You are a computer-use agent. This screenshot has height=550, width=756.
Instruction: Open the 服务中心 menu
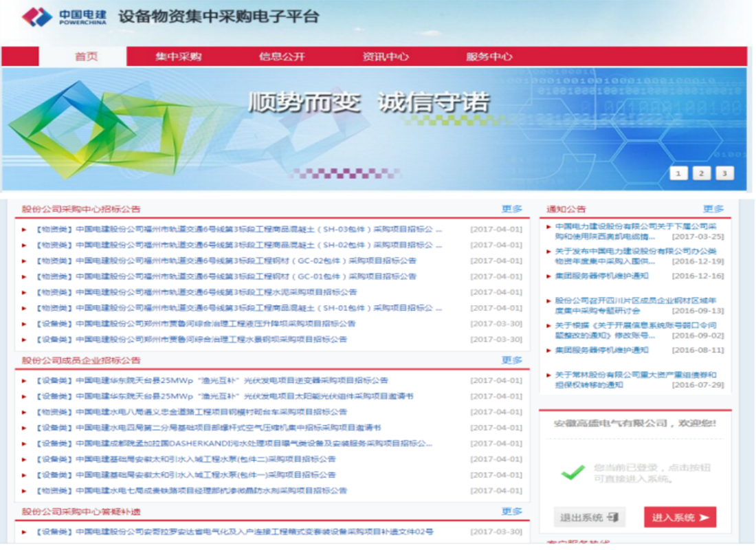(x=489, y=56)
